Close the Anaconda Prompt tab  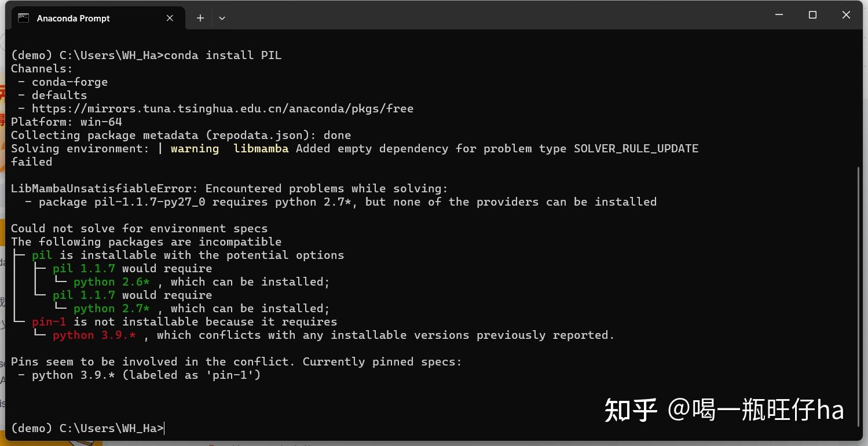[x=170, y=18]
